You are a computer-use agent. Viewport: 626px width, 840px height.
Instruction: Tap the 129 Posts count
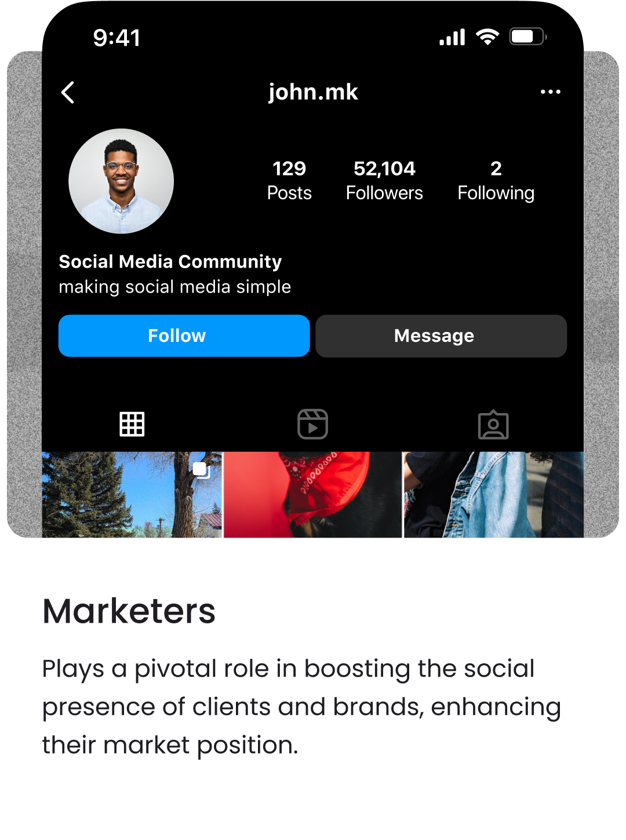tap(289, 180)
